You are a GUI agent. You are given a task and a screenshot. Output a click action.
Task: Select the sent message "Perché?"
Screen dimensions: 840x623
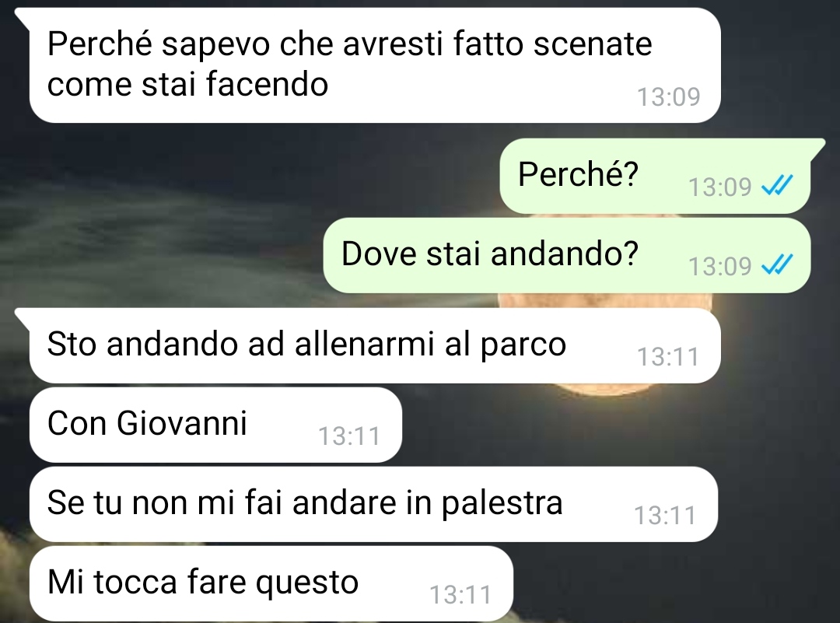(x=655, y=177)
